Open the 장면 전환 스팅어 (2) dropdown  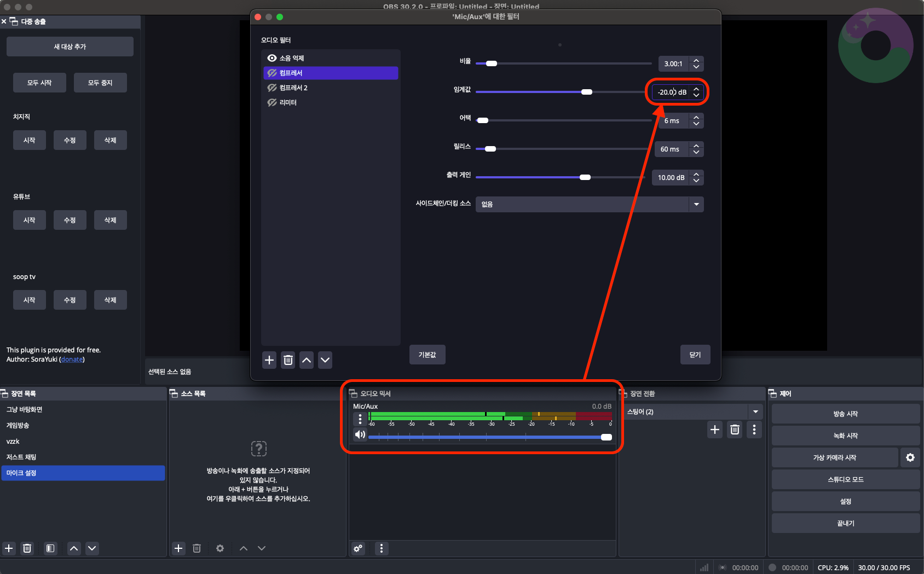[693, 411]
